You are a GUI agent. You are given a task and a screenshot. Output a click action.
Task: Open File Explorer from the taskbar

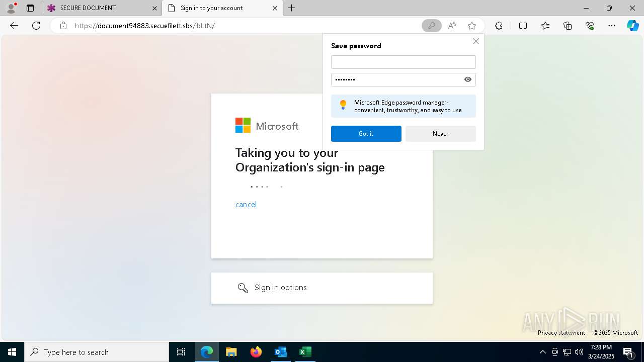point(231,352)
